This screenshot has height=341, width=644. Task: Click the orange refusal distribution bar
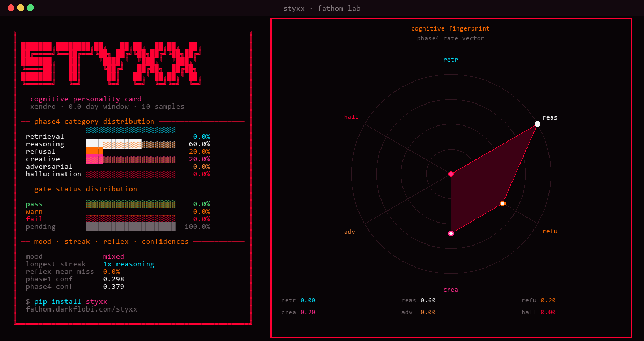point(94,152)
